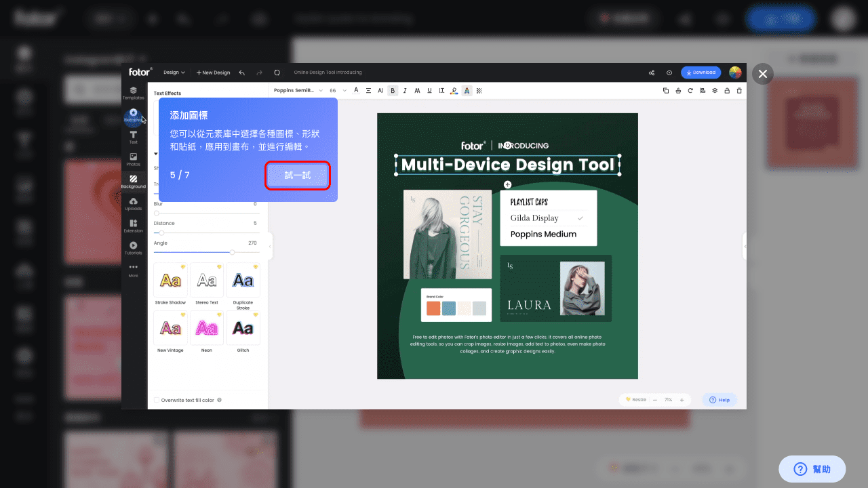Click New Design menu item

click(213, 73)
